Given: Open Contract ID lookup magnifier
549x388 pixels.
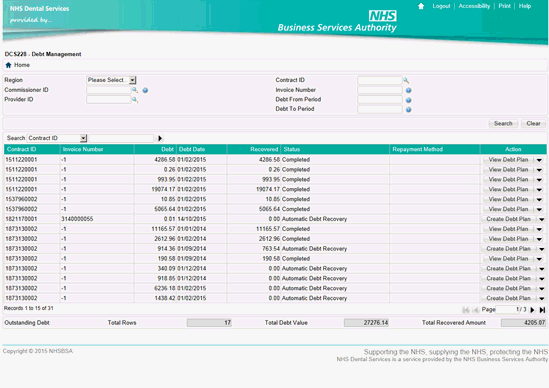Looking at the screenshot, I should 406,81.
